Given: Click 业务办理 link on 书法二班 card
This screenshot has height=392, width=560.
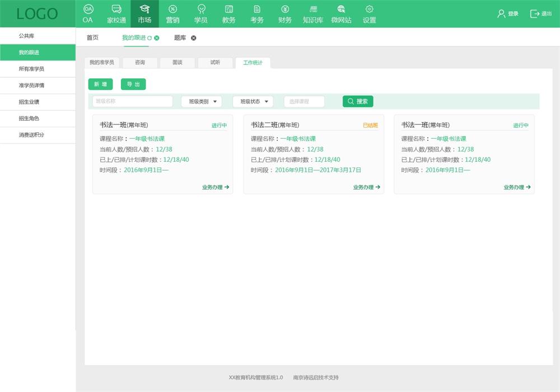Looking at the screenshot, I should pyautogui.click(x=367, y=188).
